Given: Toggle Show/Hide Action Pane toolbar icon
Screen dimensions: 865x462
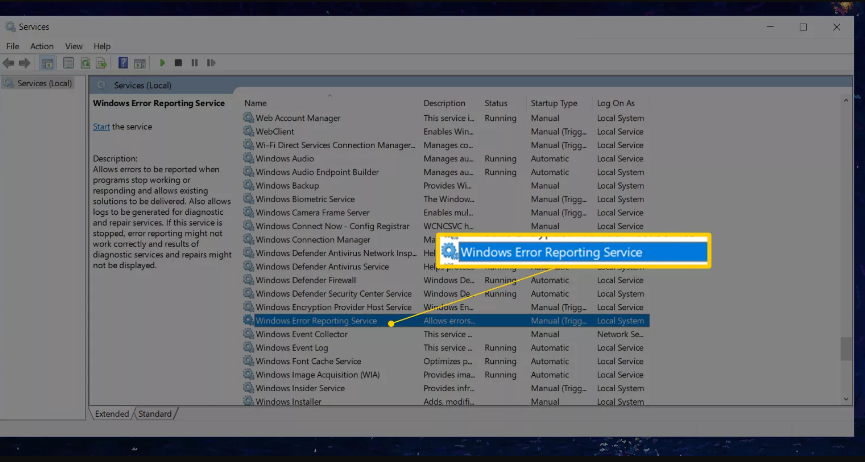Looking at the screenshot, I should coord(140,63).
